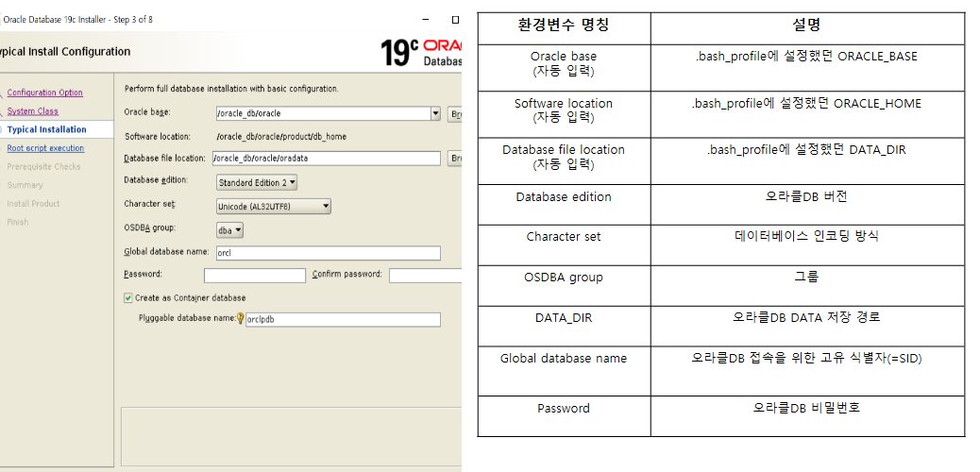Click Browse button beside Database file location
The height and width of the screenshot is (472, 980).
tap(455, 159)
